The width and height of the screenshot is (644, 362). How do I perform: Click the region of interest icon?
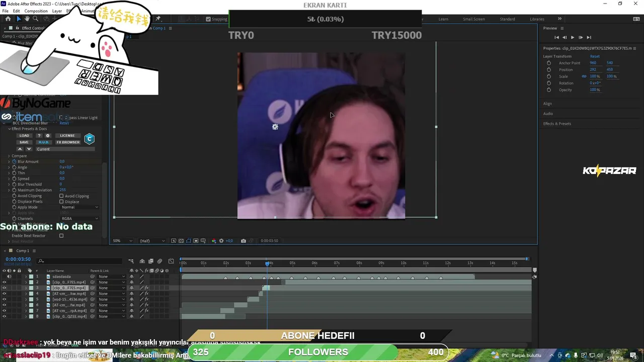tap(196, 241)
